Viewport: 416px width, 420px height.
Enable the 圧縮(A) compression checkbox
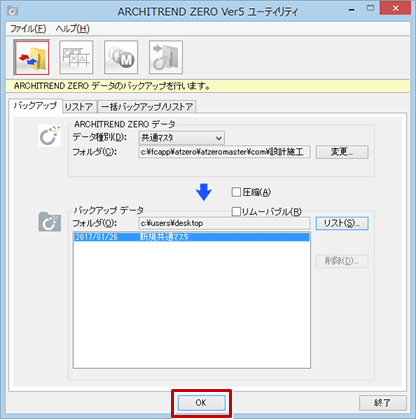pos(236,192)
